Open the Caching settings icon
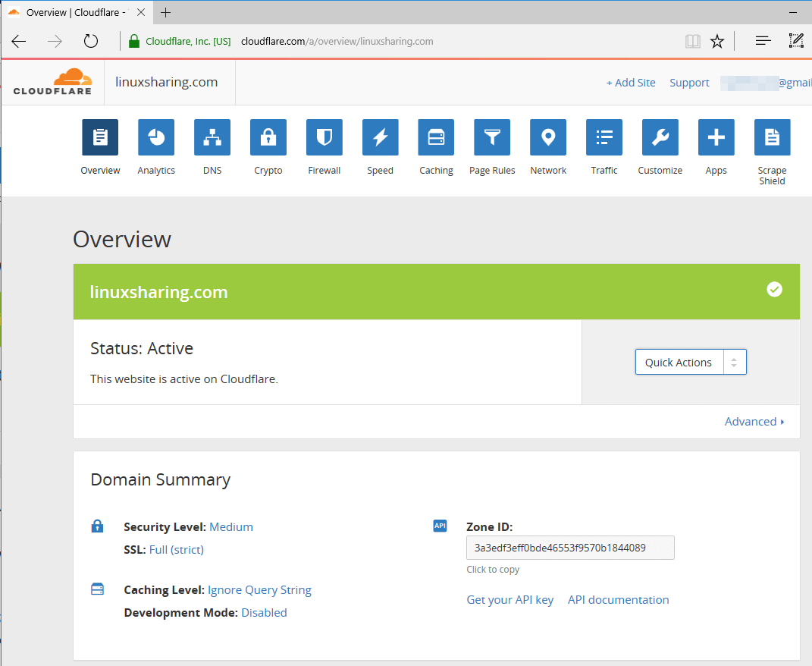 coord(436,137)
